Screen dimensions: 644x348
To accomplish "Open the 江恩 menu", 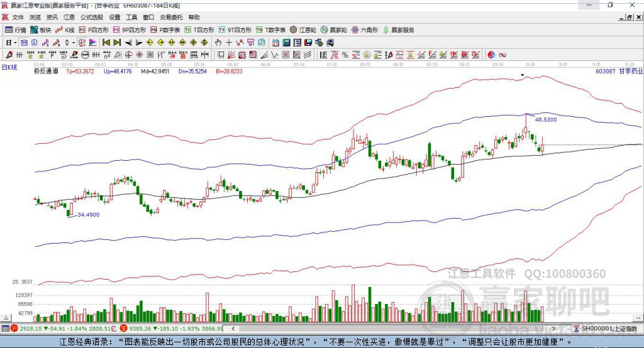I will point(69,17).
